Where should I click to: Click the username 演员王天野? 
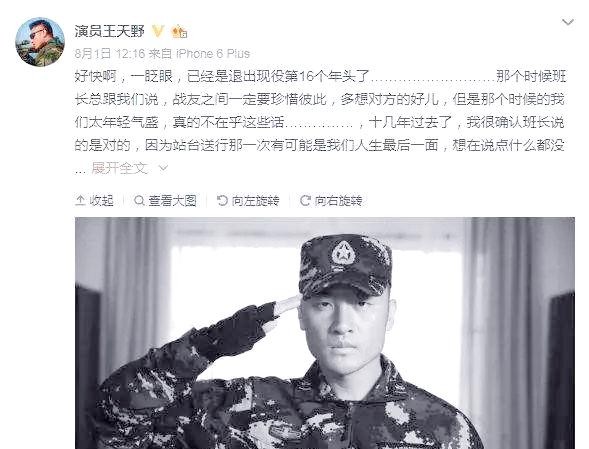[109, 31]
